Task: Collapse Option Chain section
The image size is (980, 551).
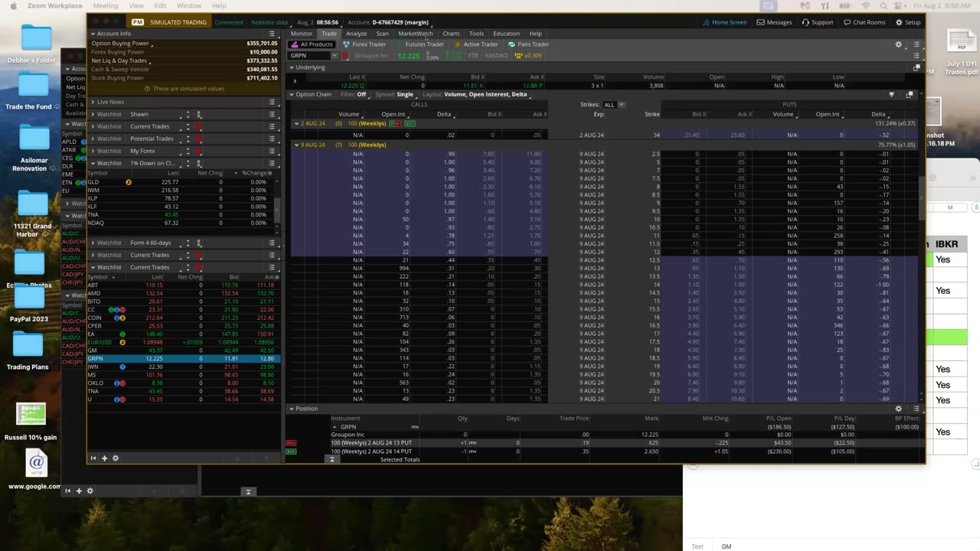Action: [292, 94]
